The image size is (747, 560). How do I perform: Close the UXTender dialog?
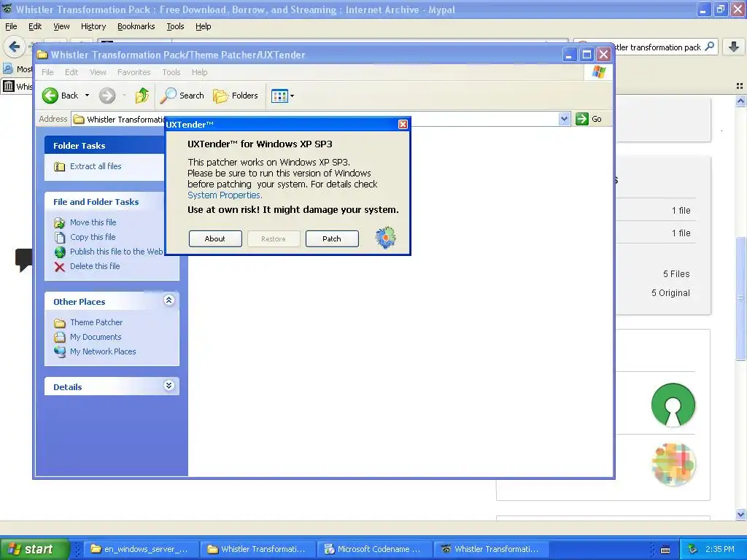tap(403, 124)
